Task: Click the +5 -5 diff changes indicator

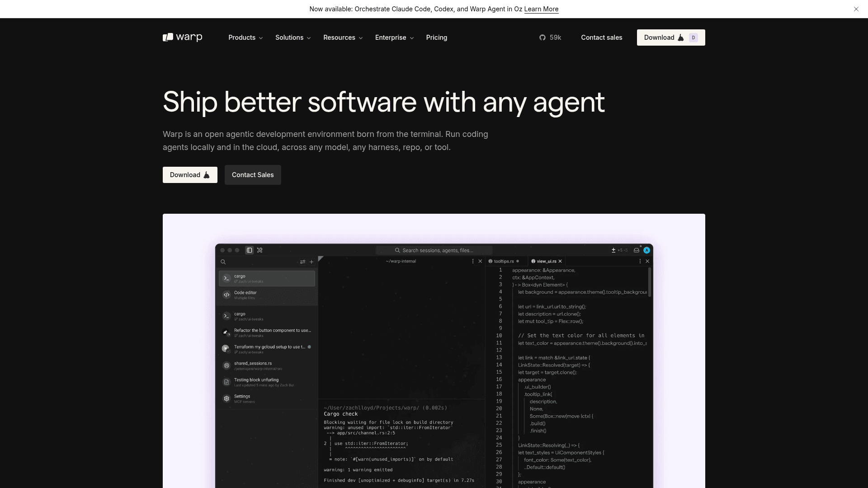Action: (620, 250)
